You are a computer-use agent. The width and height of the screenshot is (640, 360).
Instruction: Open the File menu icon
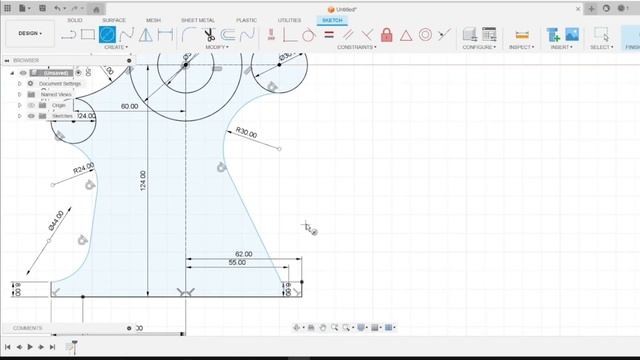point(24,8)
